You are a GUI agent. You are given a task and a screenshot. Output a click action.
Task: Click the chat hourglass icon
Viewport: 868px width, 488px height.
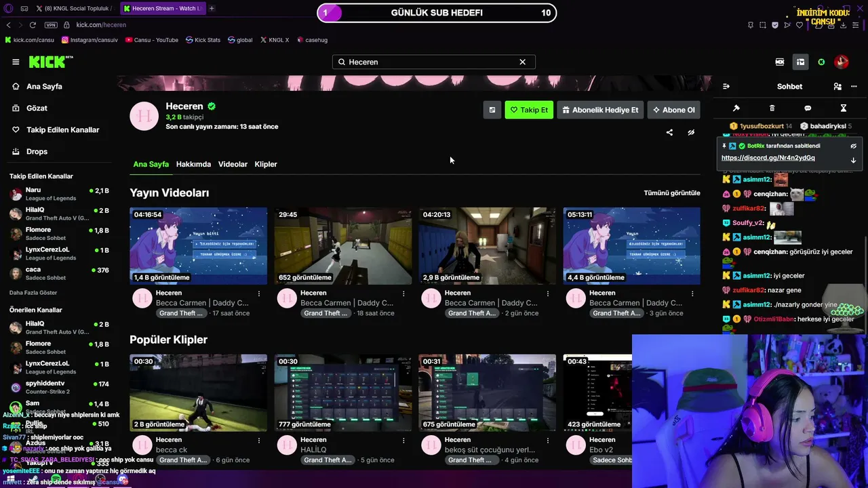(844, 108)
